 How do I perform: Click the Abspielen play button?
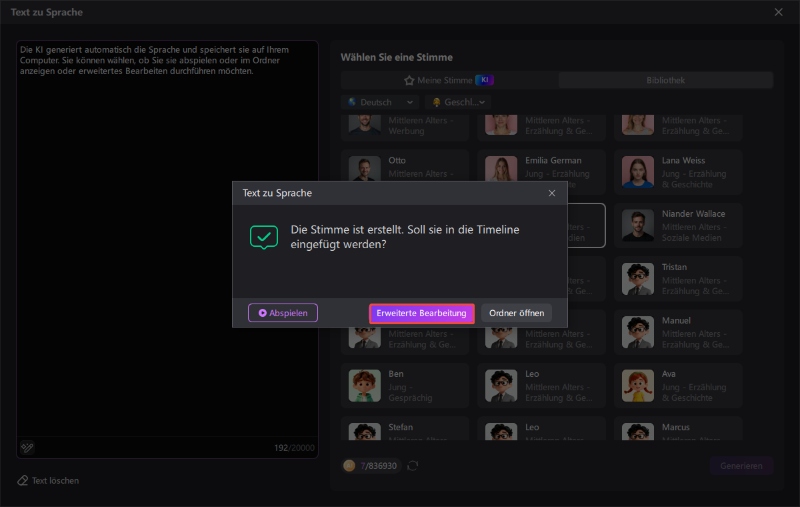pyautogui.click(x=283, y=313)
